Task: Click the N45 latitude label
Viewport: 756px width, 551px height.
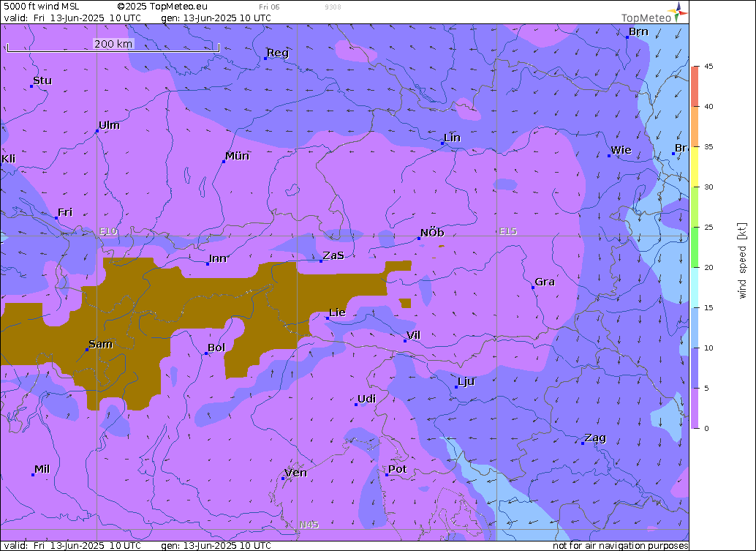Action: 309,525
